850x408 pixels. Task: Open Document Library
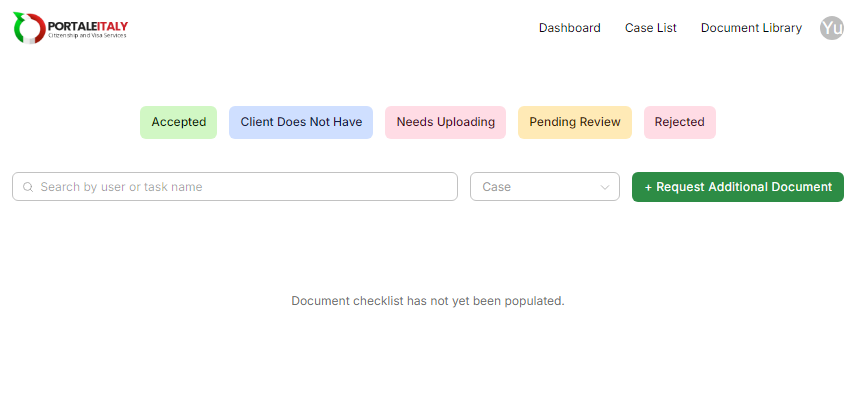751,28
